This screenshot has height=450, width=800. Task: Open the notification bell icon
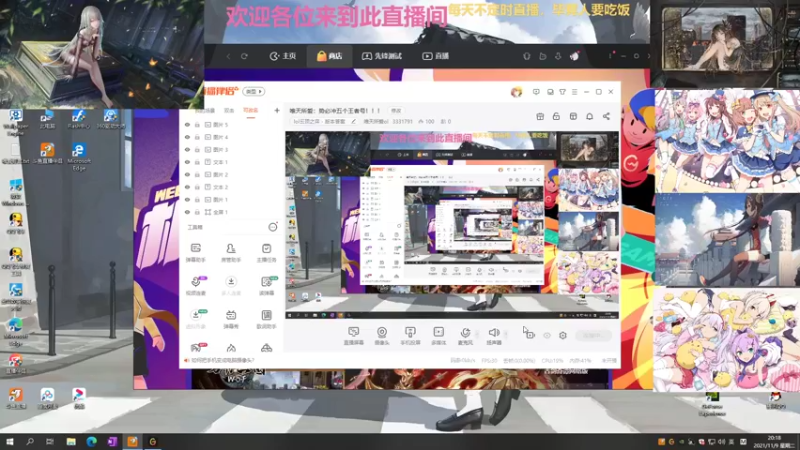(589, 116)
